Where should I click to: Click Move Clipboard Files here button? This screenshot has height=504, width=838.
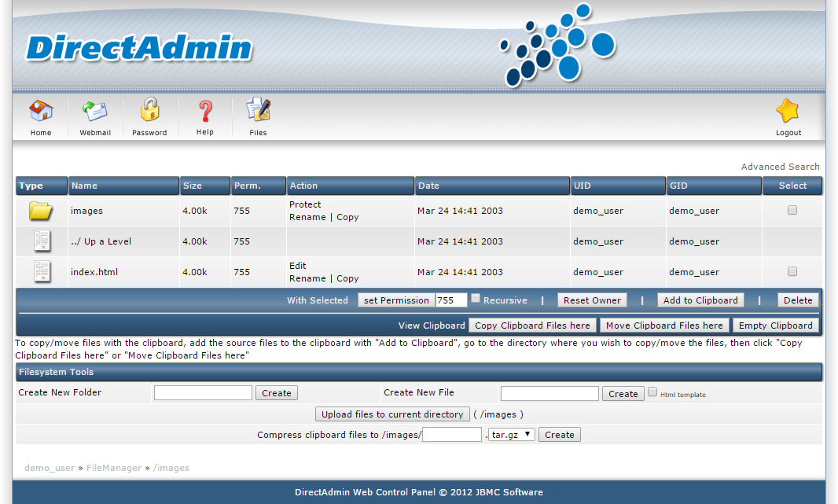coord(664,326)
